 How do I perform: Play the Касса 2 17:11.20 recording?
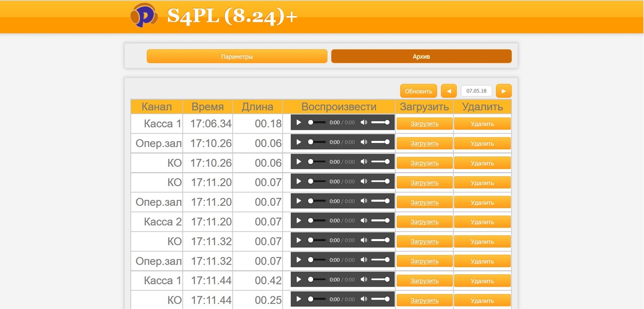tap(299, 220)
